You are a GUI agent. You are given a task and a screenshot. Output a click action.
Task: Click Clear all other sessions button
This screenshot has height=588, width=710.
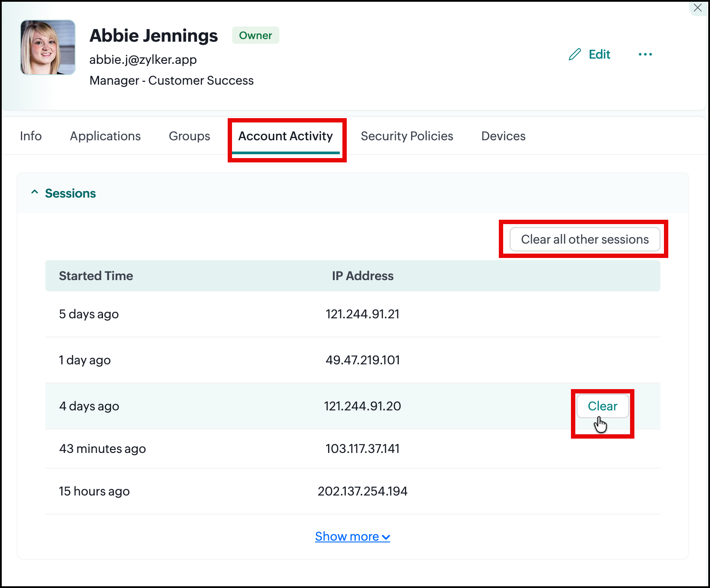[585, 239]
